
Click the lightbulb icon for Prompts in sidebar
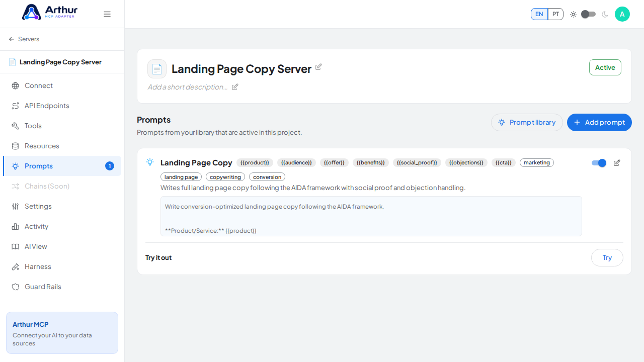point(15,166)
